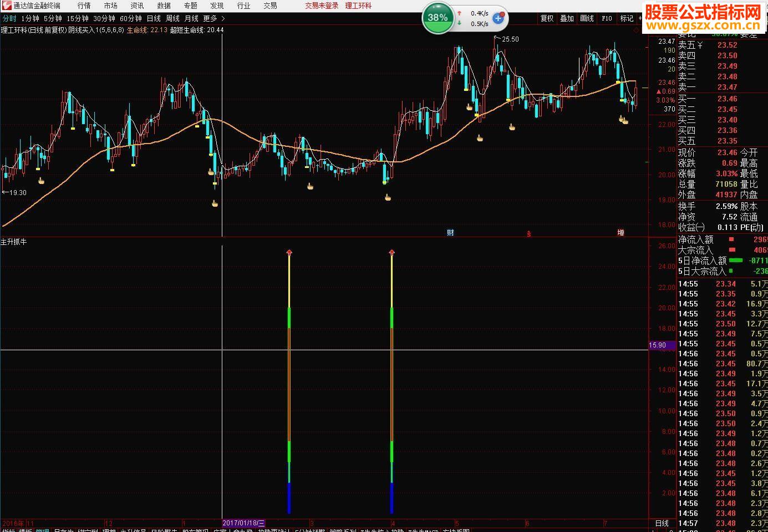Open the 专题 menu
768x532 pixels.
(191, 6)
